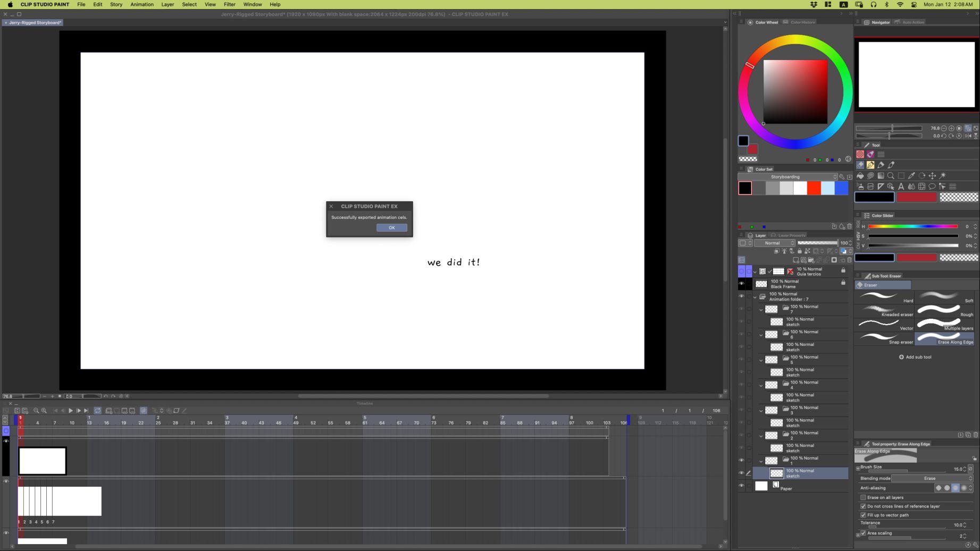
Task: Click Add sub tool button
Action: pyautogui.click(x=915, y=357)
